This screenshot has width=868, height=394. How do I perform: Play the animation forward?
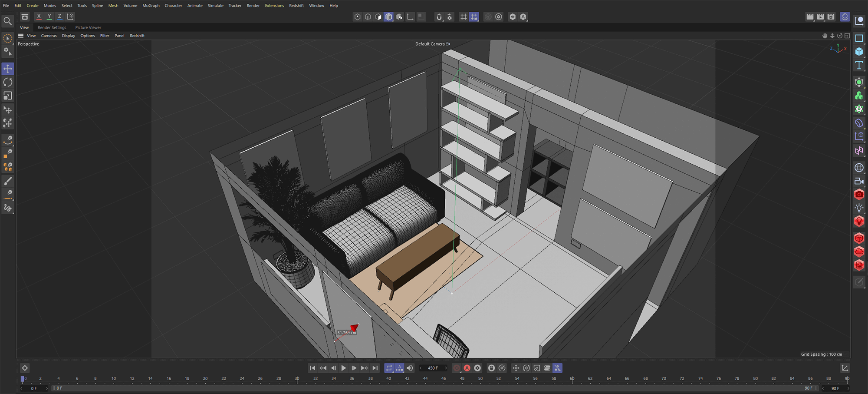pyautogui.click(x=344, y=368)
